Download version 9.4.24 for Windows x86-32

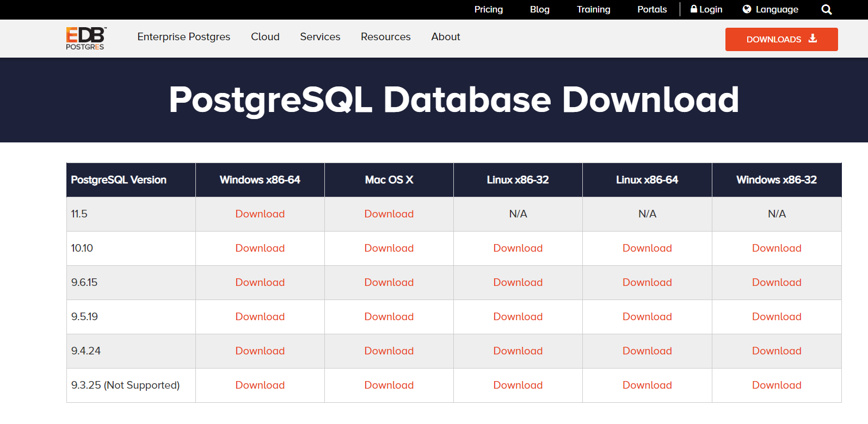777,351
